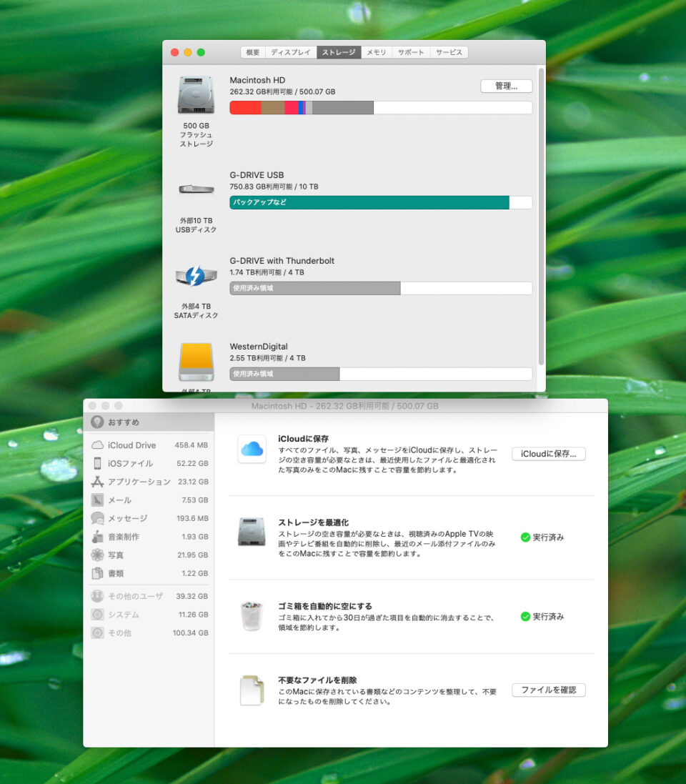Screen dimensions: 686x784
Task: Click the WesternDigital drive name text
Action: coord(259,347)
